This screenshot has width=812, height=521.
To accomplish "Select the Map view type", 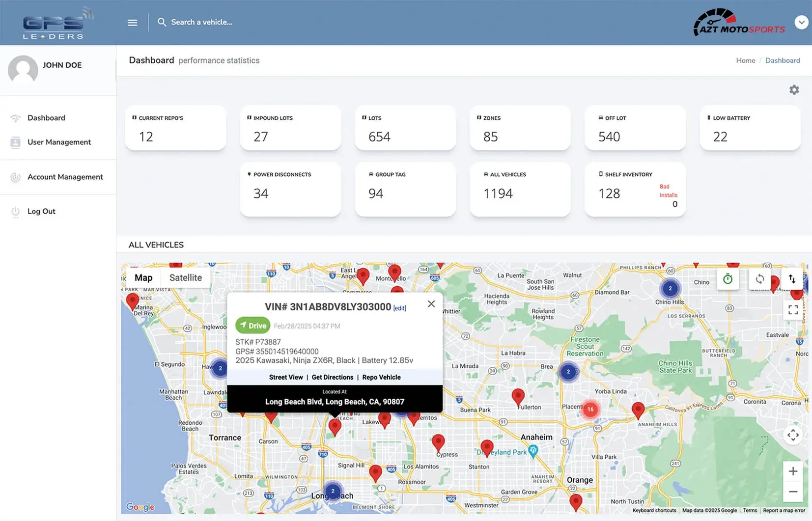I will point(143,278).
